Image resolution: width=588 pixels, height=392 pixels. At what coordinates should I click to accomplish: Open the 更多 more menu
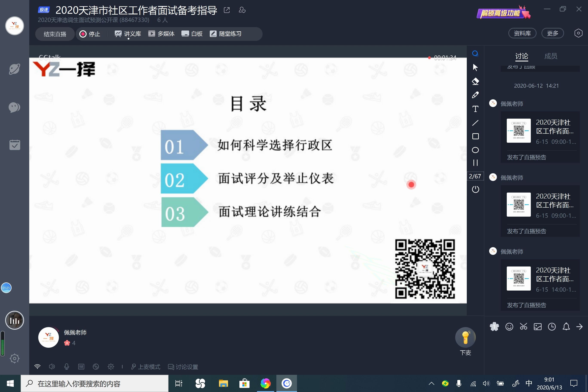553,33
